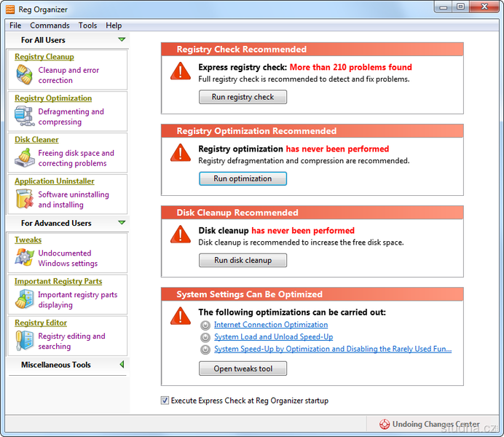Click bullet icon beside Internet Connection Optimization

tap(205, 325)
